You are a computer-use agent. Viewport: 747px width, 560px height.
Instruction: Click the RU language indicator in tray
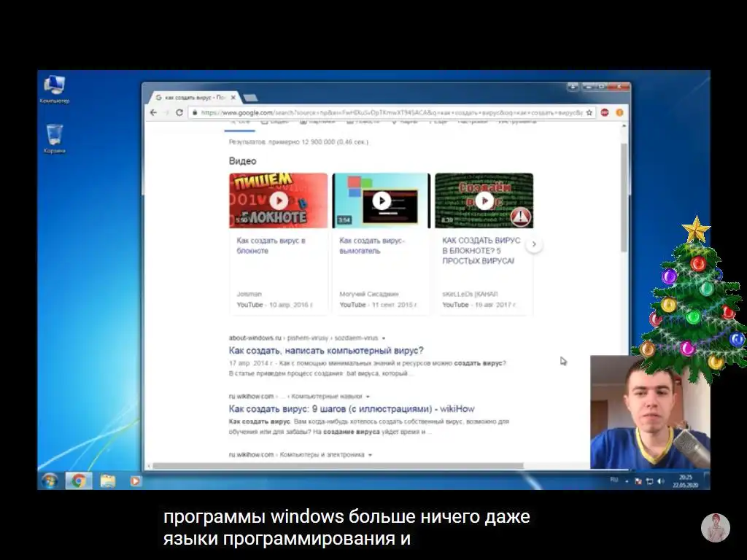click(x=614, y=480)
